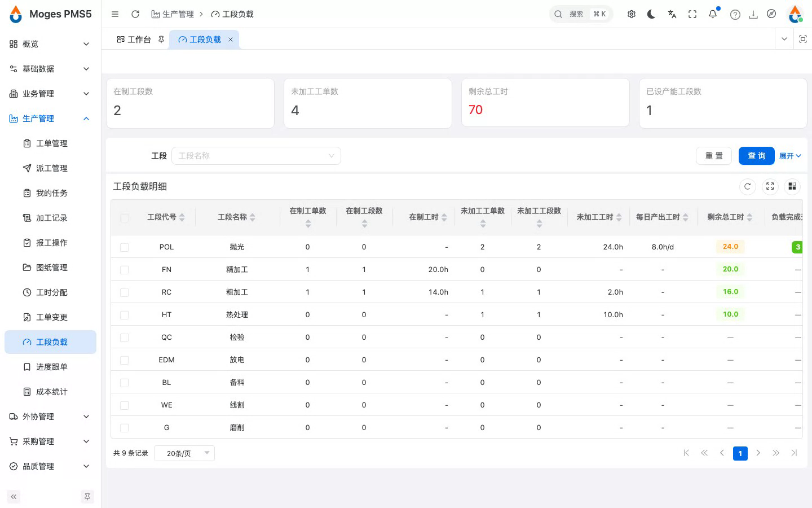Close the 工段负载 tab
Viewport: 812px width, 508px height.
pos(231,40)
